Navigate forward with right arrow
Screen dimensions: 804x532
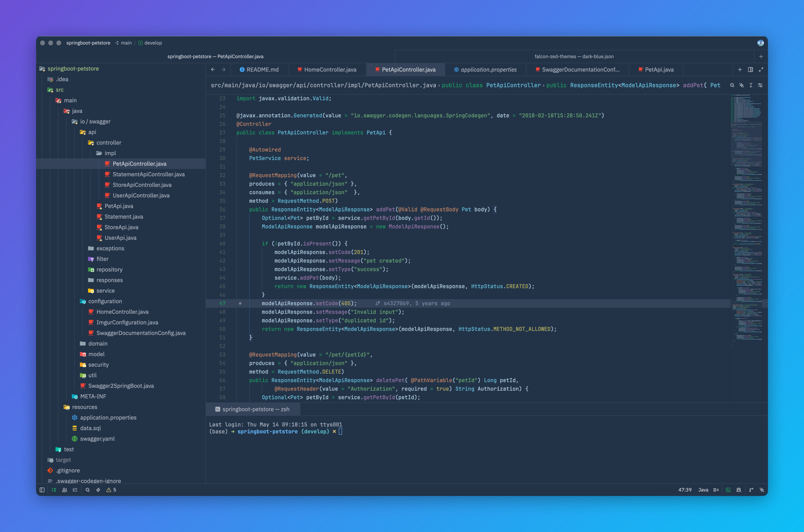click(223, 70)
